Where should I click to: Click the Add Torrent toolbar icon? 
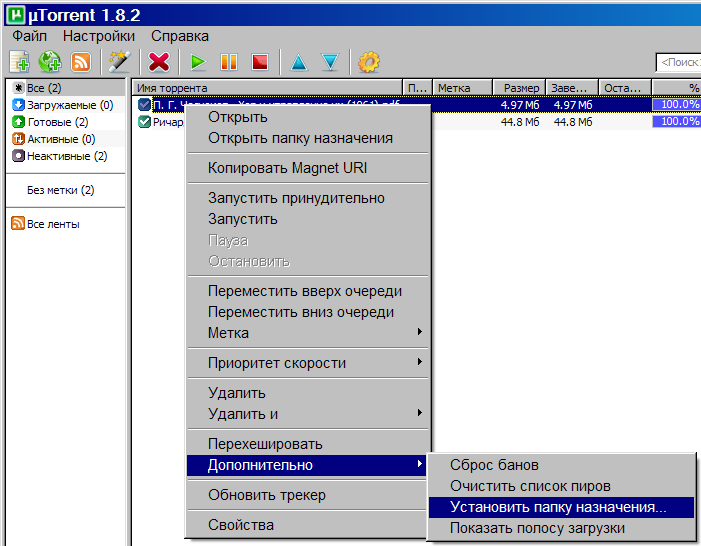tap(19, 62)
